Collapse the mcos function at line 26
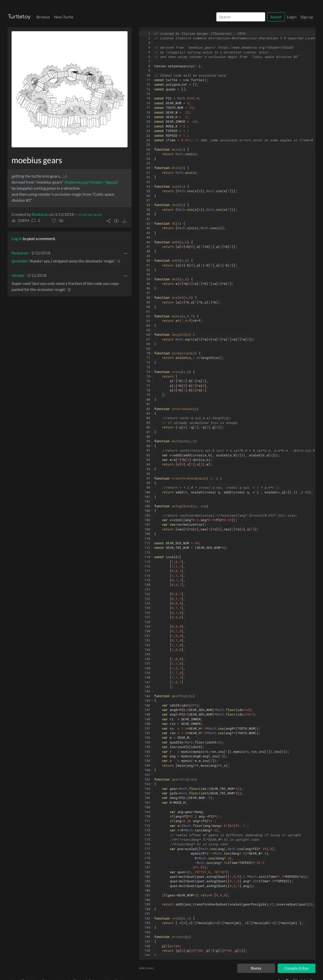This screenshot has height=980, width=323. click(x=152, y=150)
